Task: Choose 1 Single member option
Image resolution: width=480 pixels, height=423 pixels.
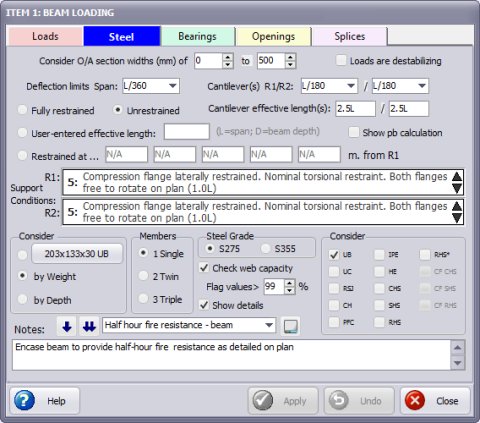Action: coord(143,253)
